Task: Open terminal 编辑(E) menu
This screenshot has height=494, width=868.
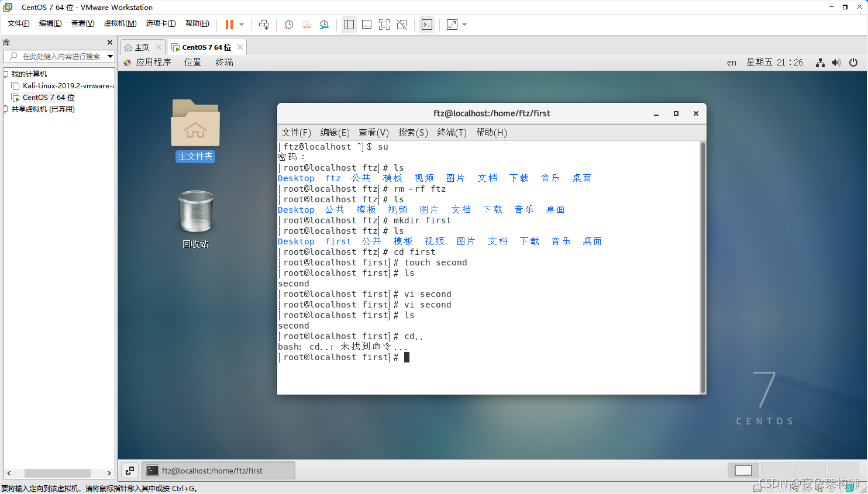Action: coord(335,132)
